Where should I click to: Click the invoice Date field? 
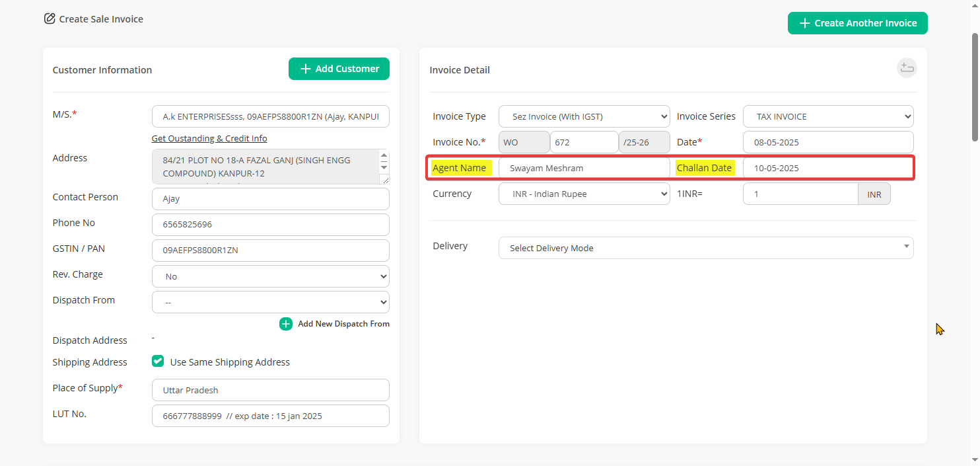pos(828,142)
